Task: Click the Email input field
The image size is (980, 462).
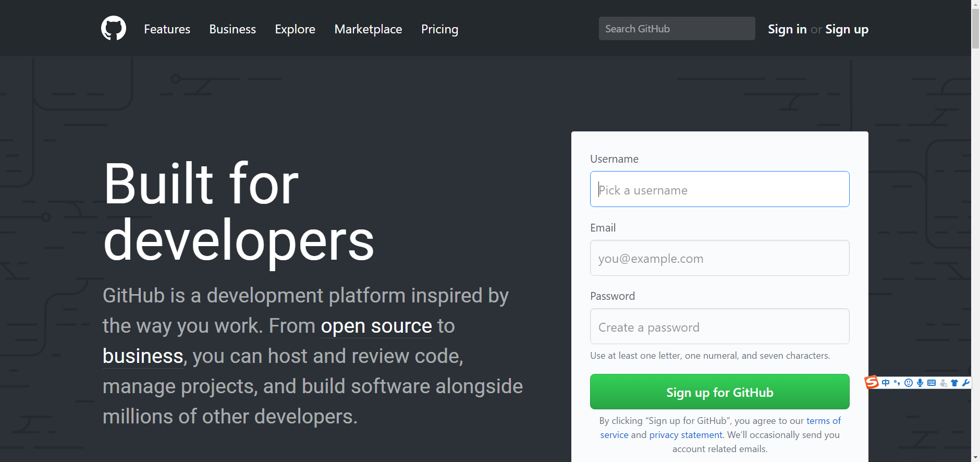Action: [x=719, y=258]
